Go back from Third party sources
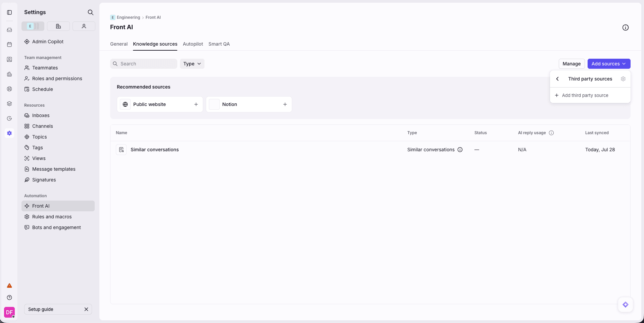This screenshot has height=323, width=644. coord(557,79)
